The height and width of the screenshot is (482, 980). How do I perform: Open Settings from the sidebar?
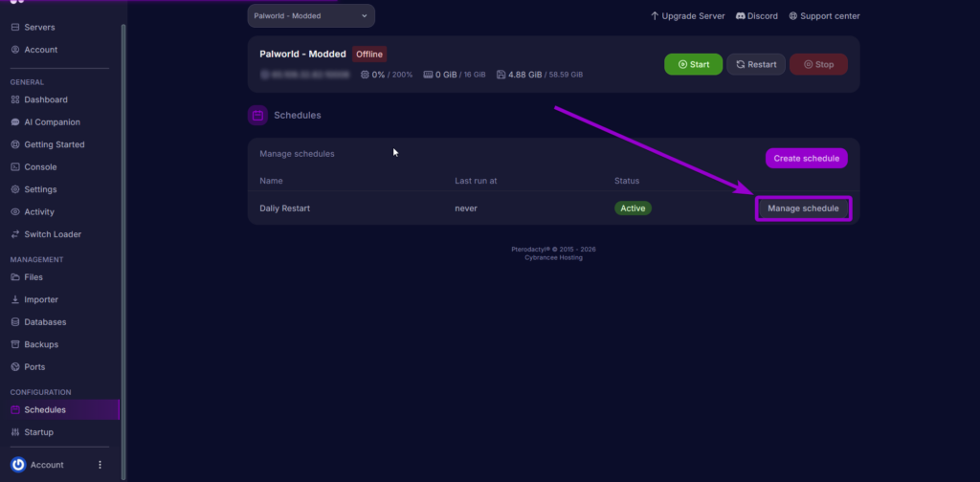[40, 189]
